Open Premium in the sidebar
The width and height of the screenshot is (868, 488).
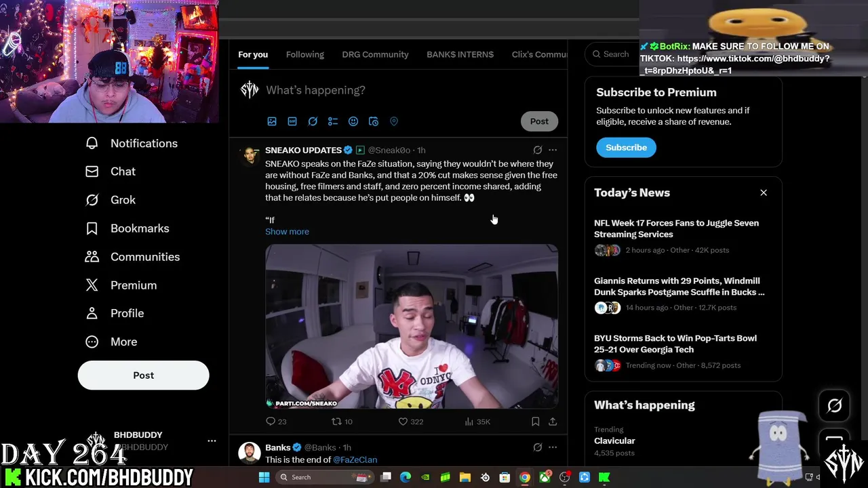point(121,285)
